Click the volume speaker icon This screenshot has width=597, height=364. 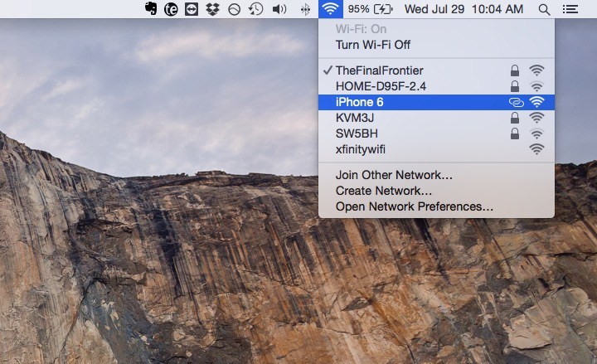(x=279, y=9)
